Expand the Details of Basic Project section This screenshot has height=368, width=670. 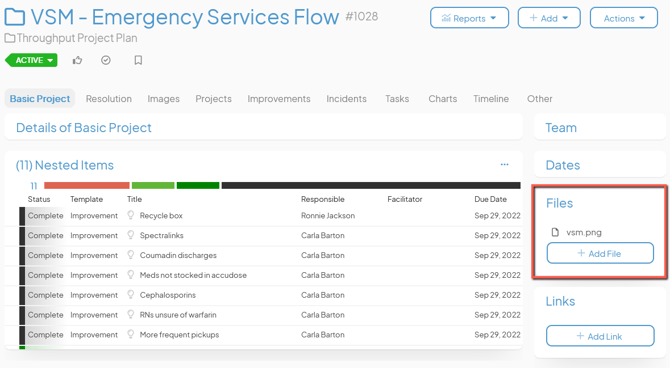[x=84, y=127]
